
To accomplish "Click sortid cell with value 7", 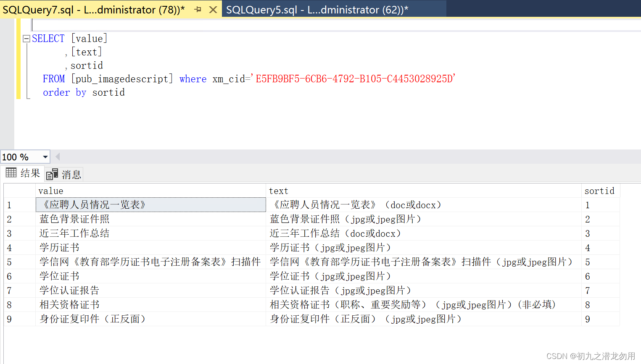I will (601, 291).
